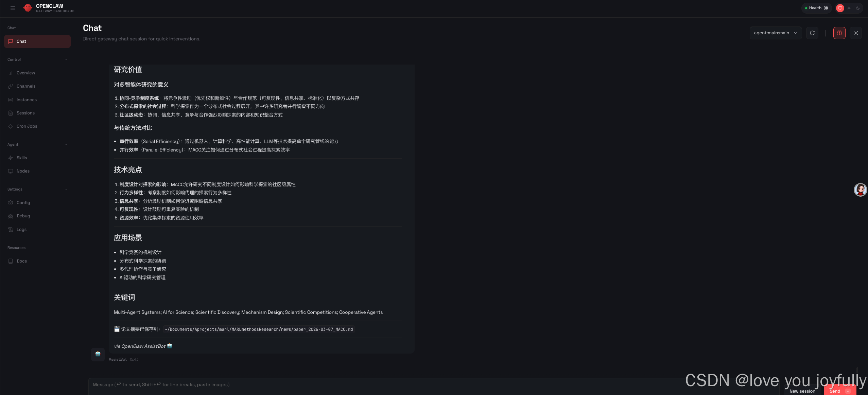Image resolution: width=868 pixels, height=395 pixels.
Task: Switch to system theme monitor icon
Action: coord(840,8)
